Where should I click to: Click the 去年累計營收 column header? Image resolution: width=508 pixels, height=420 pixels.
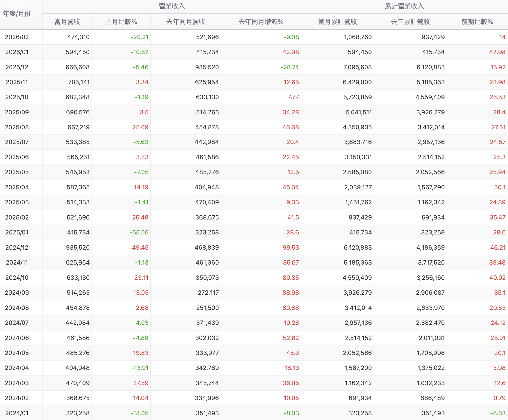(x=410, y=22)
